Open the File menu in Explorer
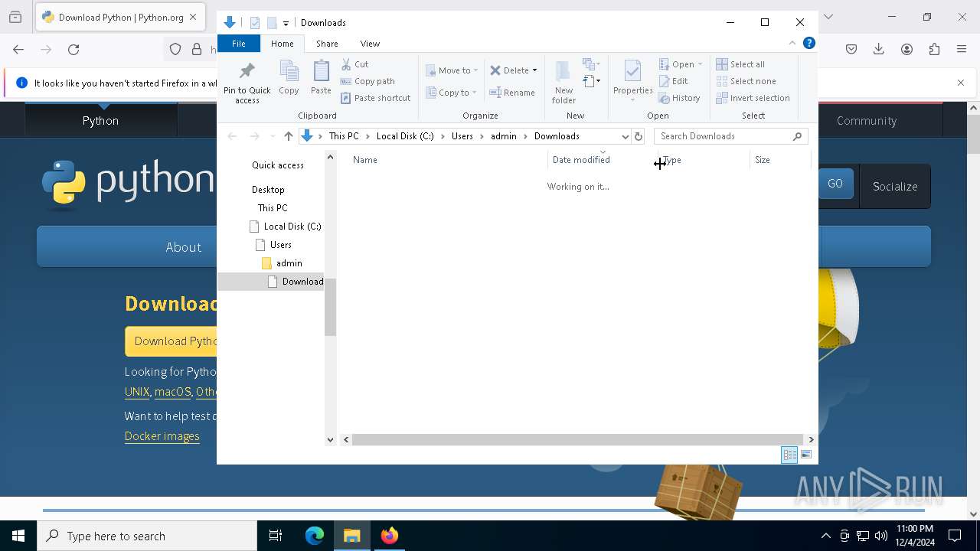 click(x=239, y=44)
